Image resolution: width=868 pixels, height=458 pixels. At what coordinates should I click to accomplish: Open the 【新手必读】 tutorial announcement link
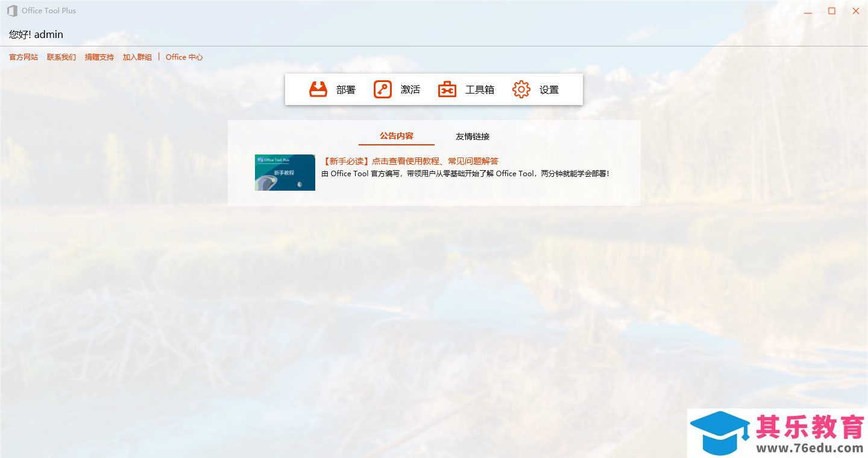pos(410,161)
